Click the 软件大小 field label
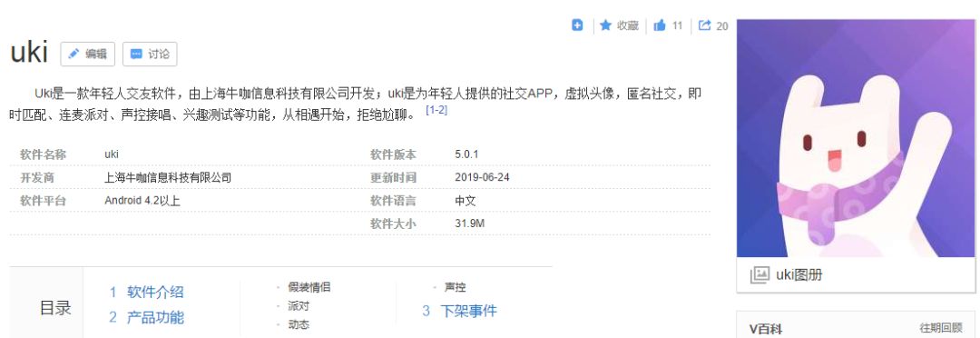980x338 pixels. pos(393,224)
